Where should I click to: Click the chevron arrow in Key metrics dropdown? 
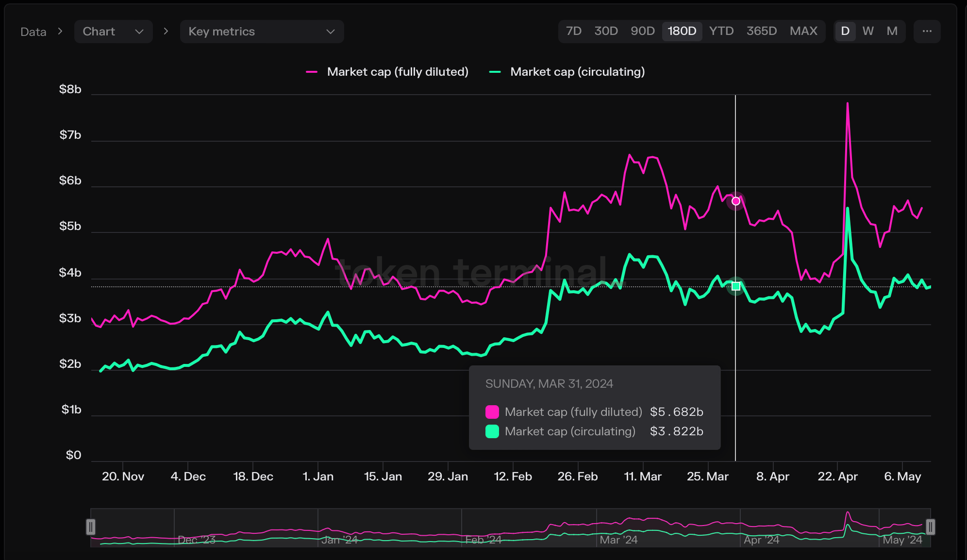331,32
